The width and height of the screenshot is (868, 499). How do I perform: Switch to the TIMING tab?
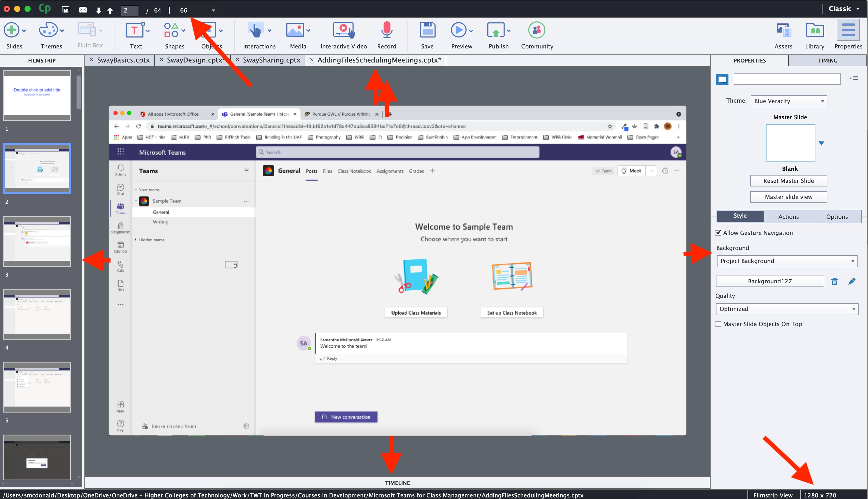point(827,60)
